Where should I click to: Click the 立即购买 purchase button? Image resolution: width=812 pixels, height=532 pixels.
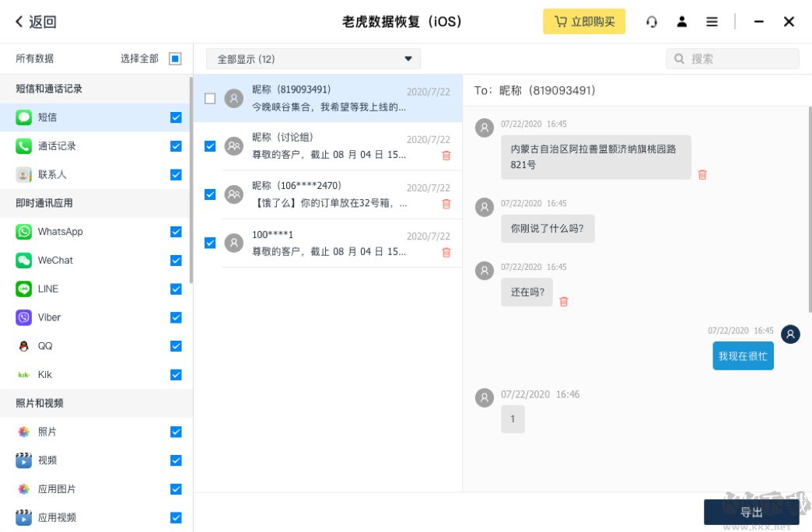(x=584, y=21)
